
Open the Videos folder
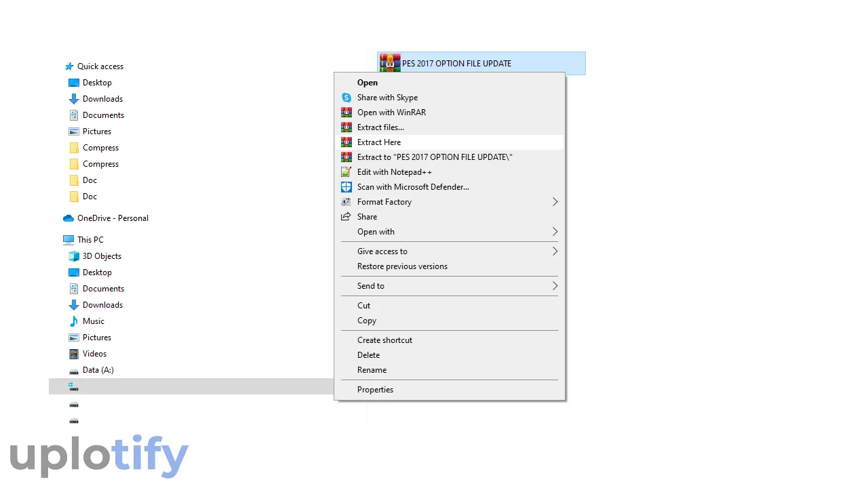point(94,354)
